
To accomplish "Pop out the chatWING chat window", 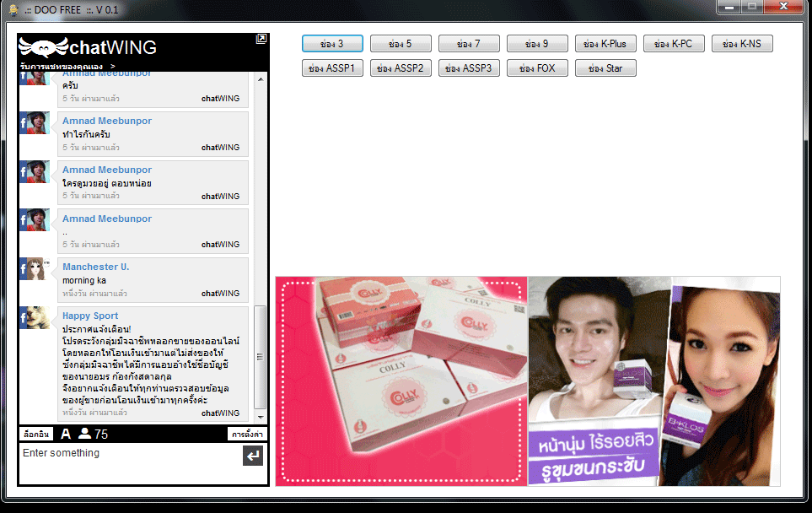I will [261, 39].
